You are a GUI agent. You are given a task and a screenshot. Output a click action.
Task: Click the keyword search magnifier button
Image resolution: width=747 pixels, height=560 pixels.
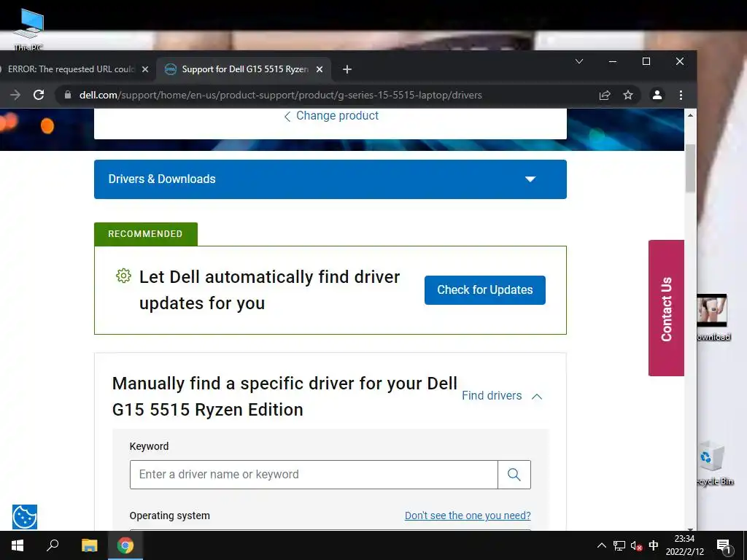pos(514,474)
